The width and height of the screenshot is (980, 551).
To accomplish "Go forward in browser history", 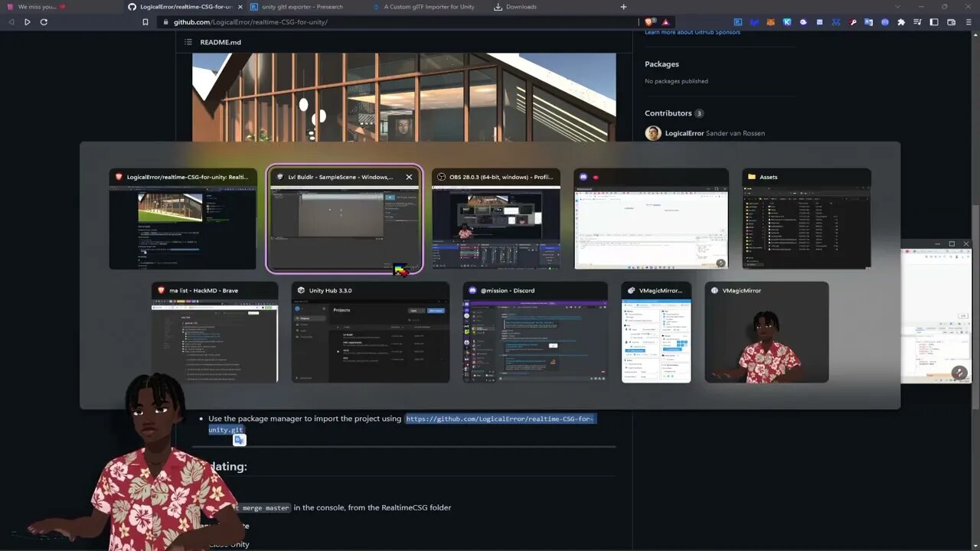I will click(28, 22).
